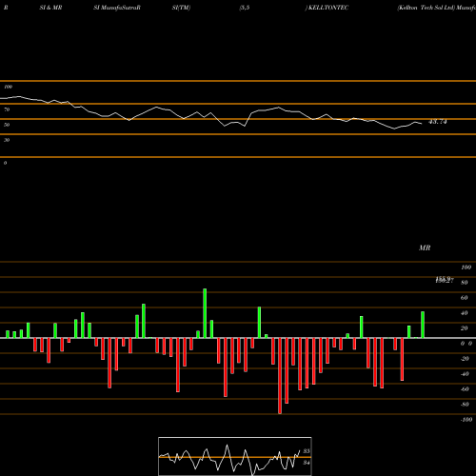476x476 pixels.
Task: Click the -20 label on MR axis
Action: [x=465, y=359]
